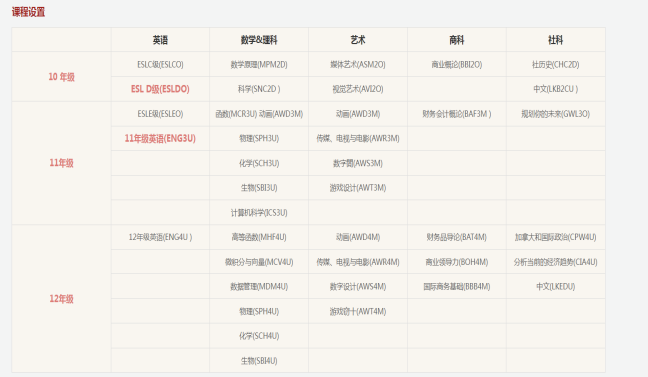Click the 国际商务基础(BBB4M) cell
Viewport: 648px width, 377px height.
(457, 286)
